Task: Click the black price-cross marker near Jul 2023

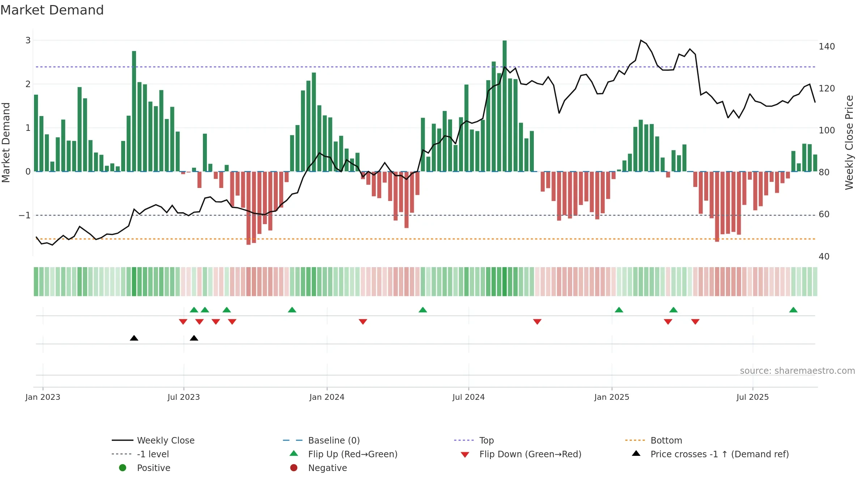Action: click(x=194, y=338)
